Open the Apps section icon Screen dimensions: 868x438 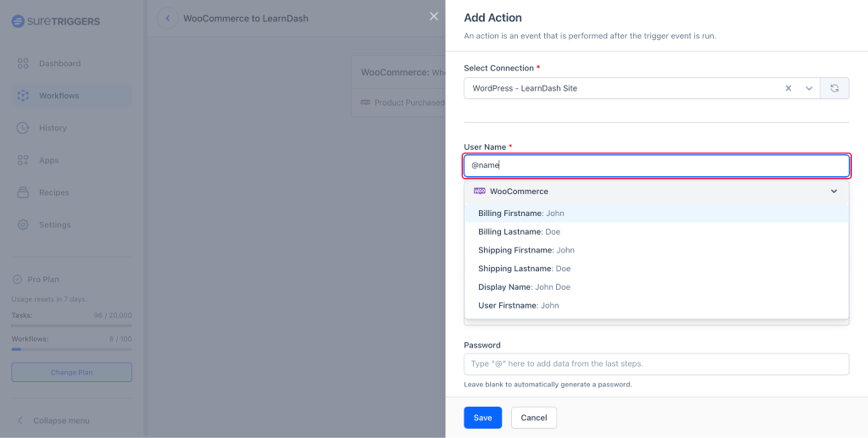click(23, 160)
